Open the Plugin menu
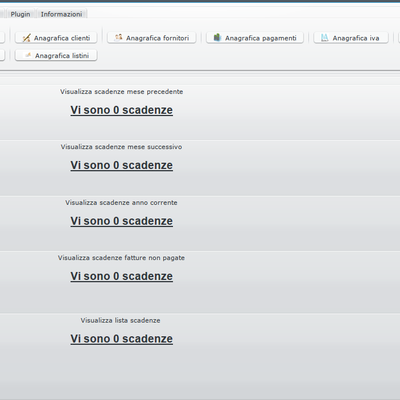Image resolution: width=400 pixels, height=400 pixels. (20, 14)
